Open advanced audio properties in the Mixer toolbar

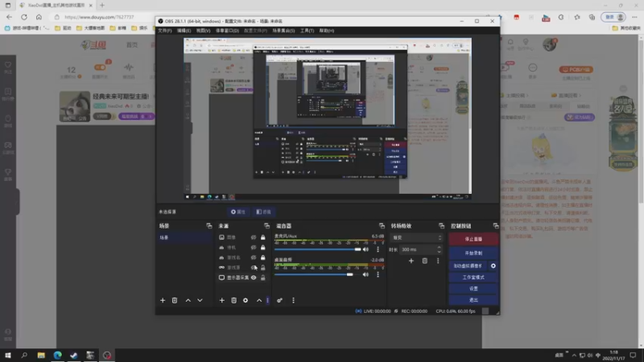coord(279,300)
